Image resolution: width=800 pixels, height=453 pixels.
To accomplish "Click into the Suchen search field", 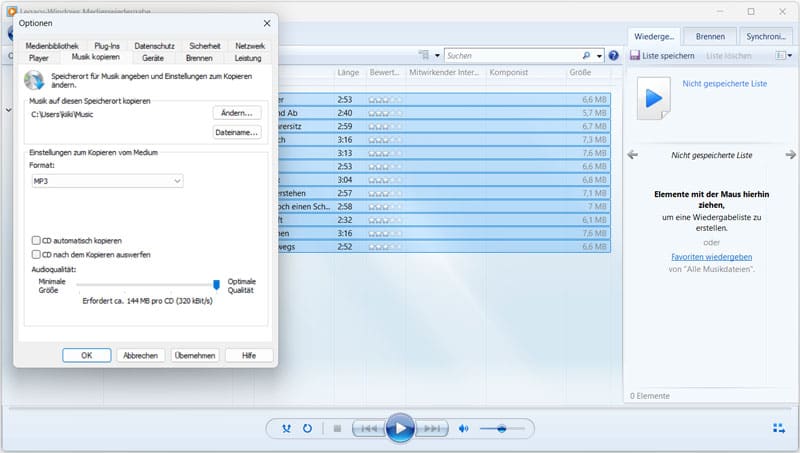I will point(510,55).
